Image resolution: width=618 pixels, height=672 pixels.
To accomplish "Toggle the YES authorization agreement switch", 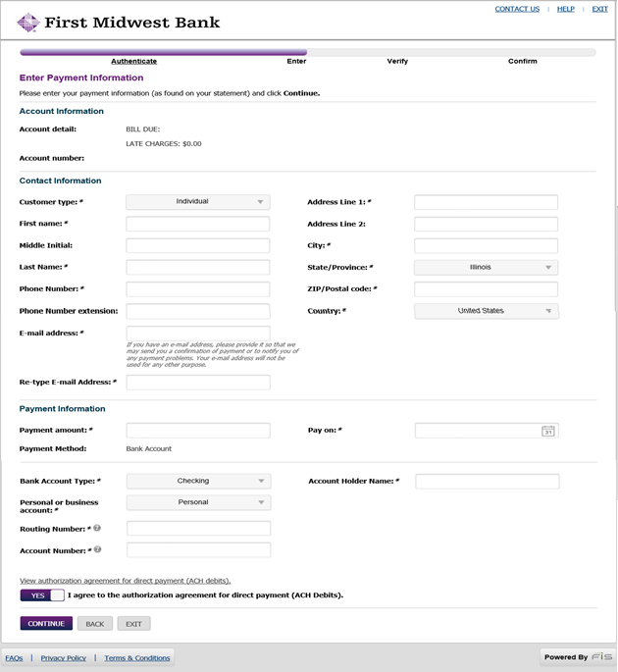I will [42, 594].
